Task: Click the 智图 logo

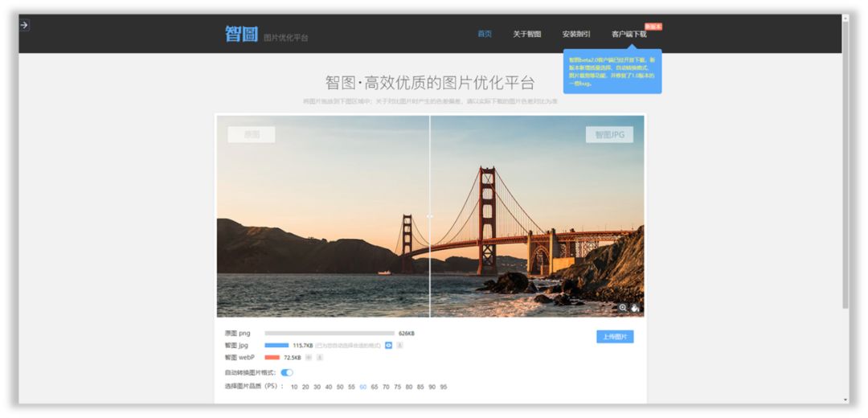Action: click(x=241, y=35)
